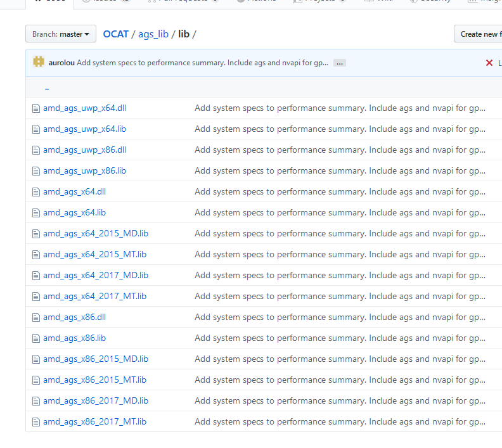Open commit message on amd_ags_x64.dll row

[340, 191]
